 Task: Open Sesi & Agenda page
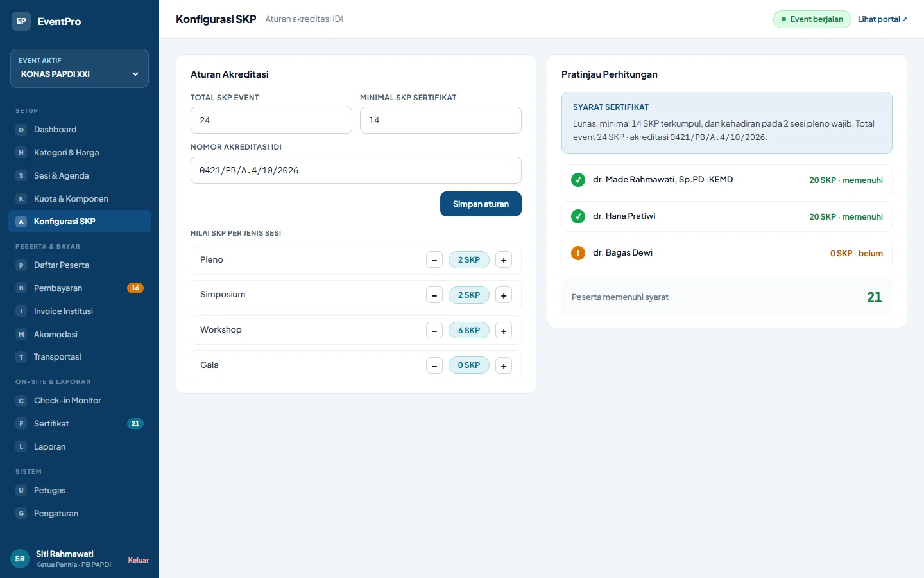[80, 176]
